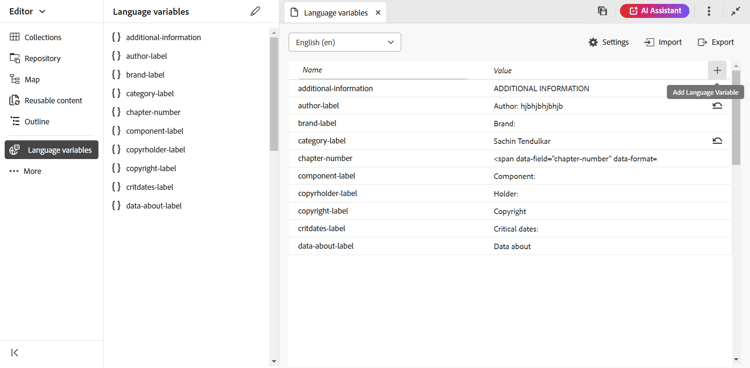Click the collapse view arrows icon at top right
The width and height of the screenshot is (750, 368).
(x=735, y=11)
